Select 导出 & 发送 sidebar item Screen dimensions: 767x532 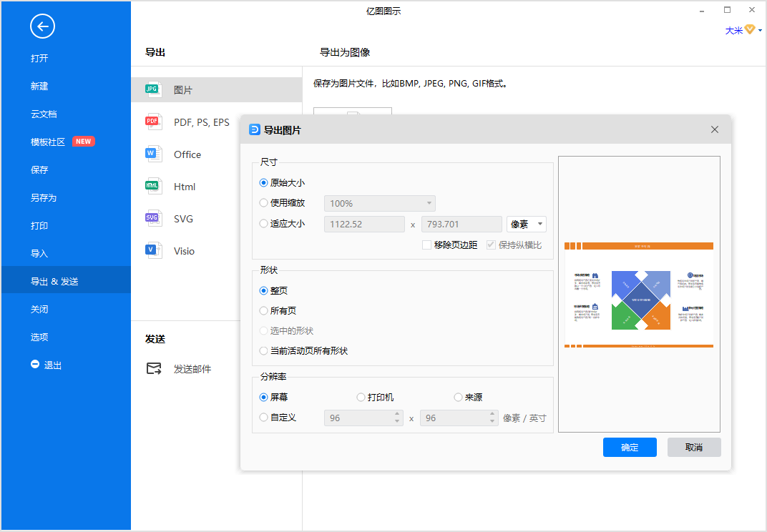coord(66,280)
